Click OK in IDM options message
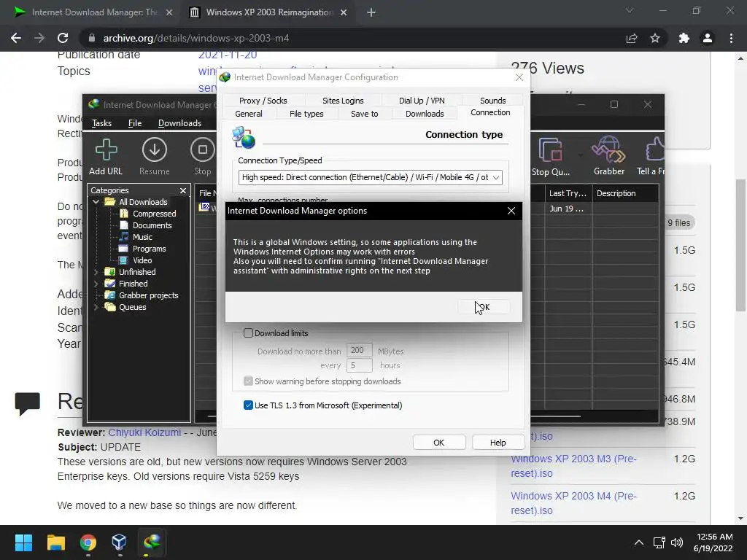Viewport: 747px width, 560px height. click(484, 307)
